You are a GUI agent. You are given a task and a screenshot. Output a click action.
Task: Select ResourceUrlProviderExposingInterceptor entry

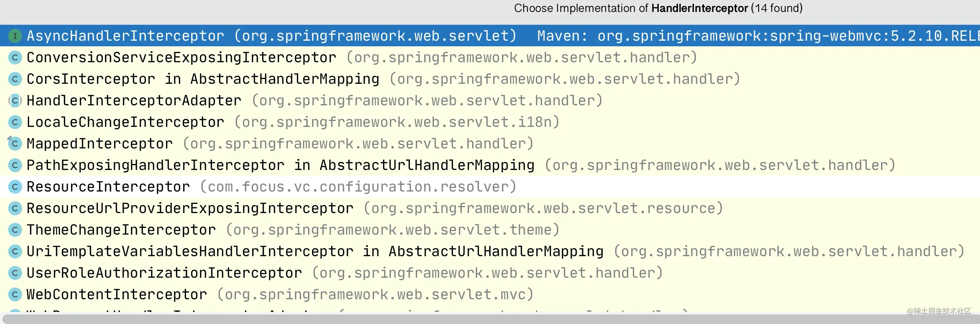490,208
